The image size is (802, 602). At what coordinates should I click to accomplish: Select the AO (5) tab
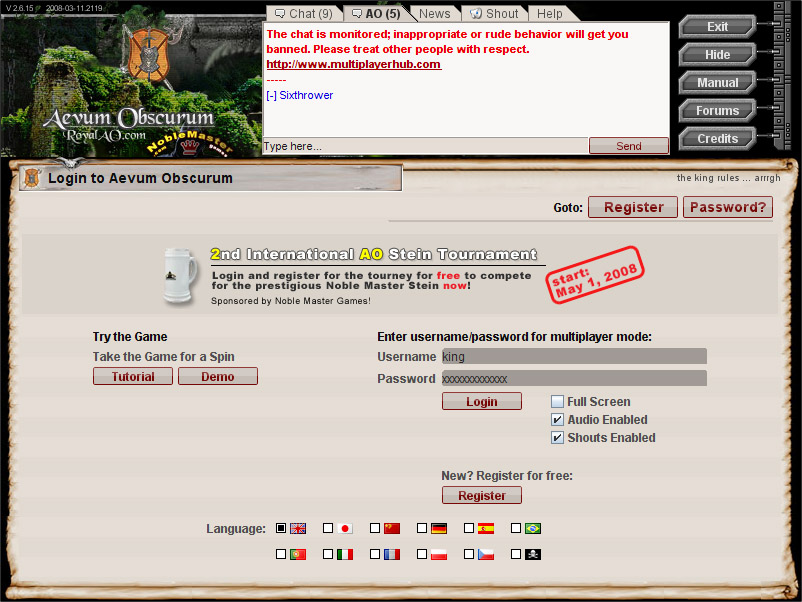click(376, 14)
